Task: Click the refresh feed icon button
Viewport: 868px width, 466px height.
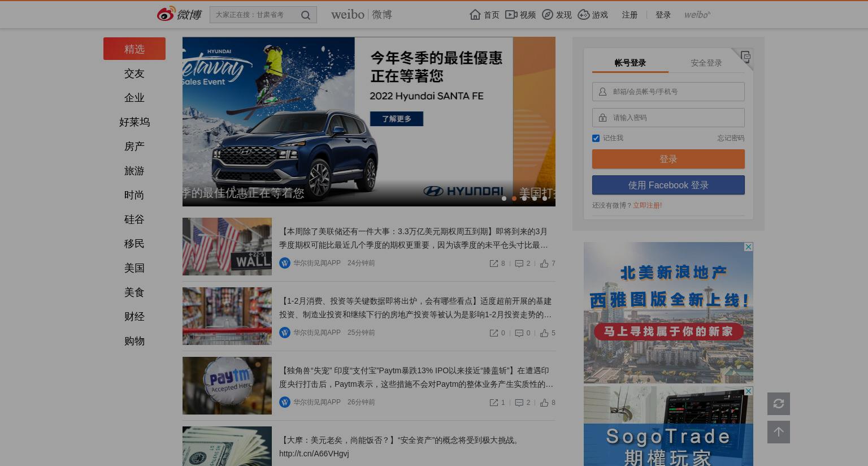Action: (779, 404)
